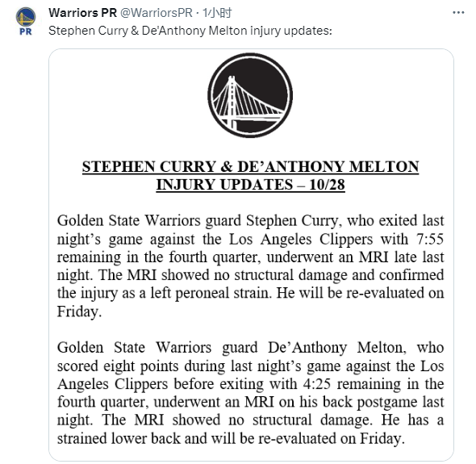Click the phrase strained lower back
The height and width of the screenshot is (464, 476).
click(x=119, y=438)
